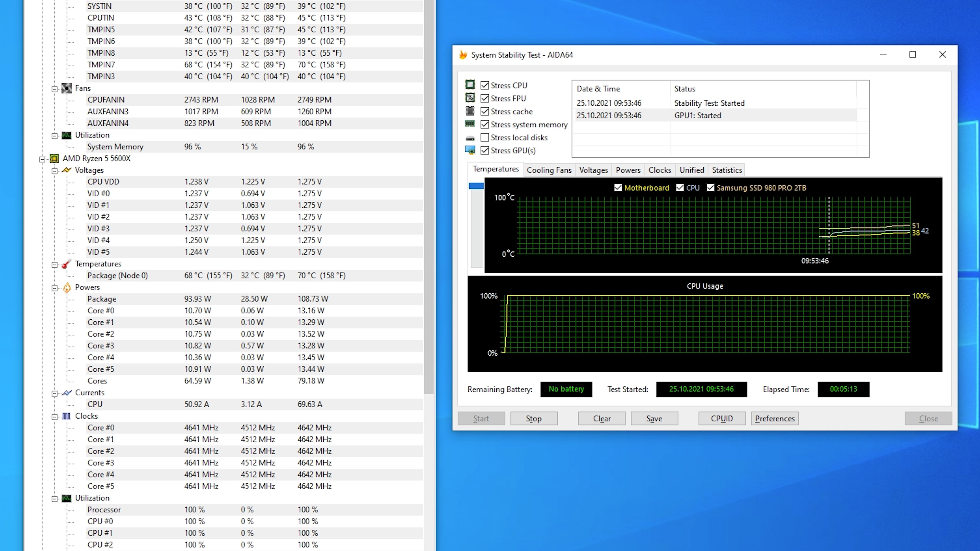Click the Stop button to halt test
Screen dimensions: 980x551
pos(534,418)
